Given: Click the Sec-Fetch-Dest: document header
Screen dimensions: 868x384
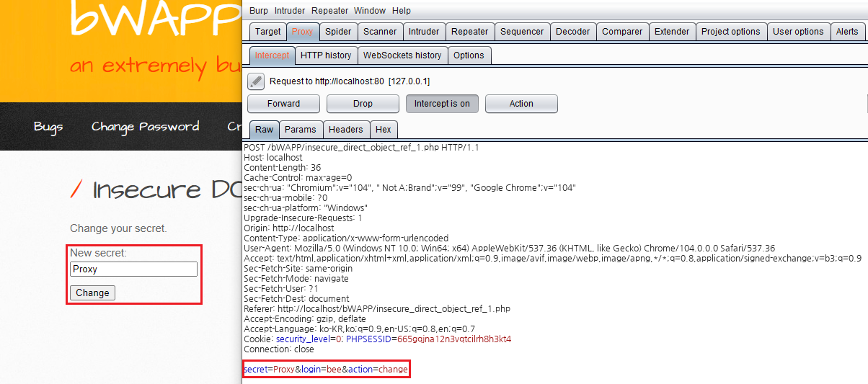Looking at the screenshot, I should 296,298.
